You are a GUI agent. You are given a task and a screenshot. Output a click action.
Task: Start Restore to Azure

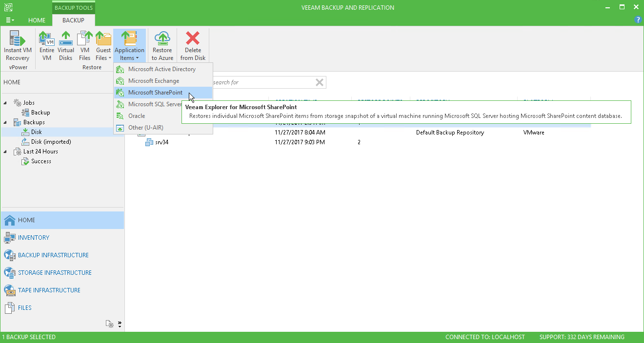click(x=162, y=46)
